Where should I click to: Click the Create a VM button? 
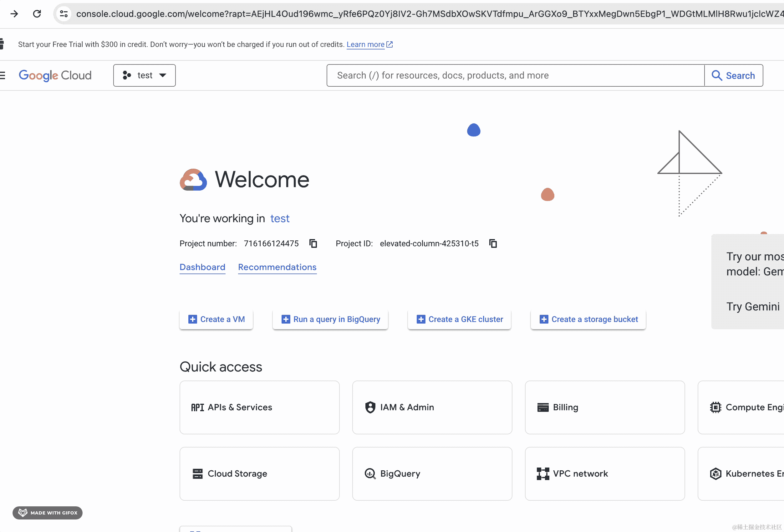point(216,319)
